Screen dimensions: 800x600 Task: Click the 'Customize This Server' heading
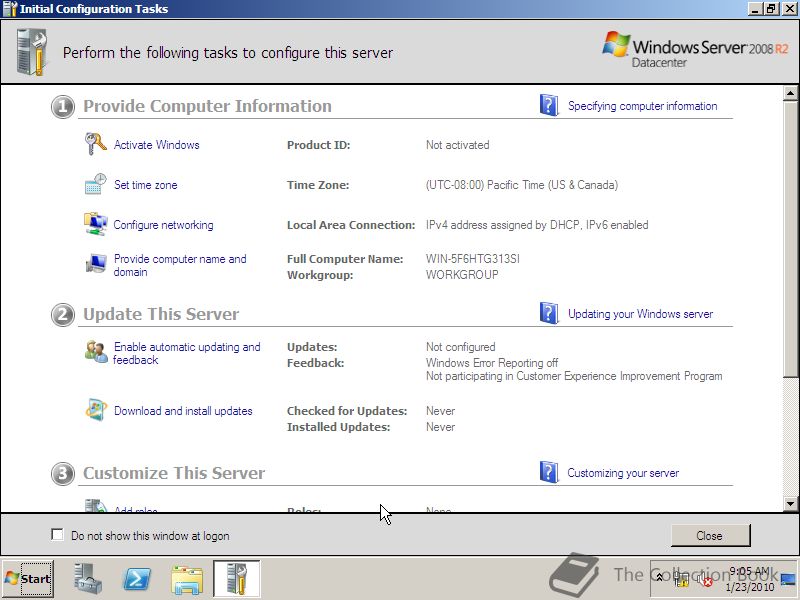pyautogui.click(x=174, y=473)
